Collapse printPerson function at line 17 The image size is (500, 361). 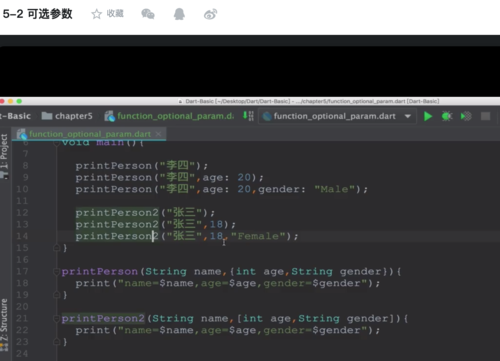click(57, 272)
